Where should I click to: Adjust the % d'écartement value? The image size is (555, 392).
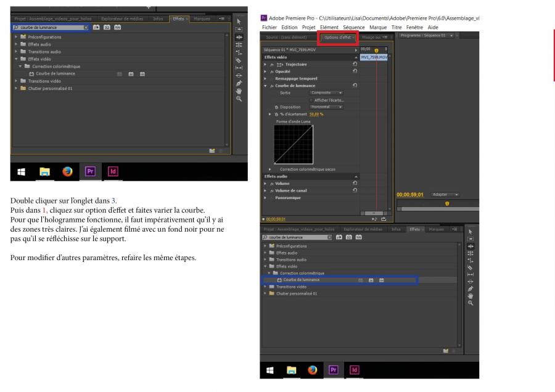pos(316,114)
